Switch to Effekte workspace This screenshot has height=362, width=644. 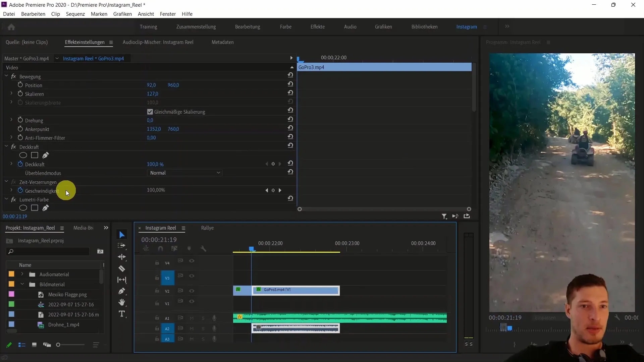click(x=317, y=27)
